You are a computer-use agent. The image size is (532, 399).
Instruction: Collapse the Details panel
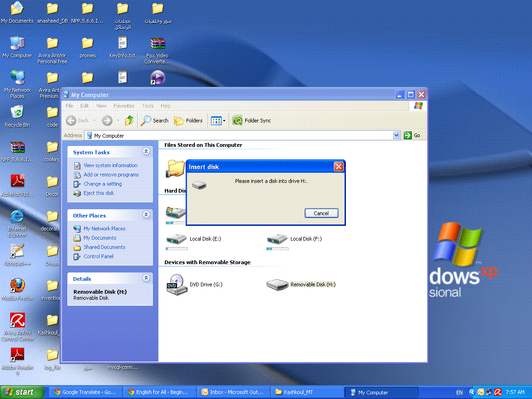click(x=146, y=278)
